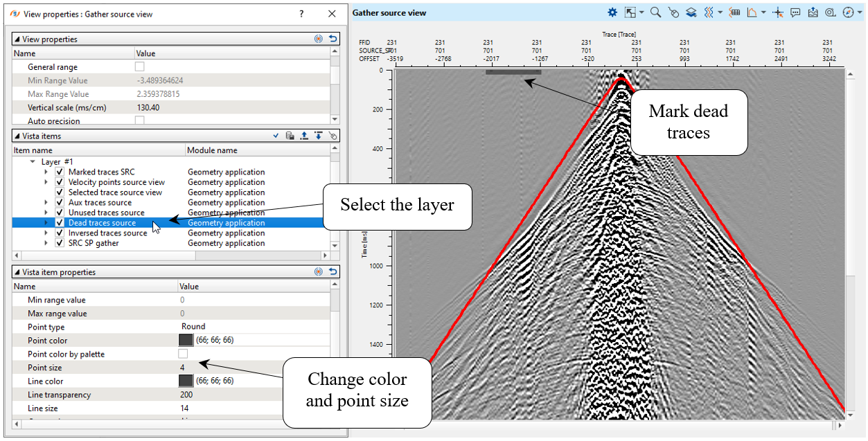The height and width of the screenshot is (441, 868).
Task: Select Inversed traces source layer
Action: coord(107,233)
